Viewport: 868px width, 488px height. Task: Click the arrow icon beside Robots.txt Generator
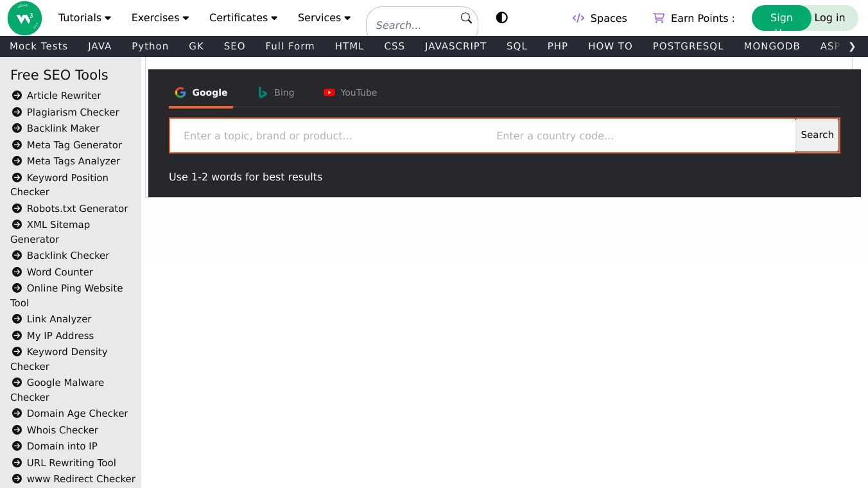17,209
